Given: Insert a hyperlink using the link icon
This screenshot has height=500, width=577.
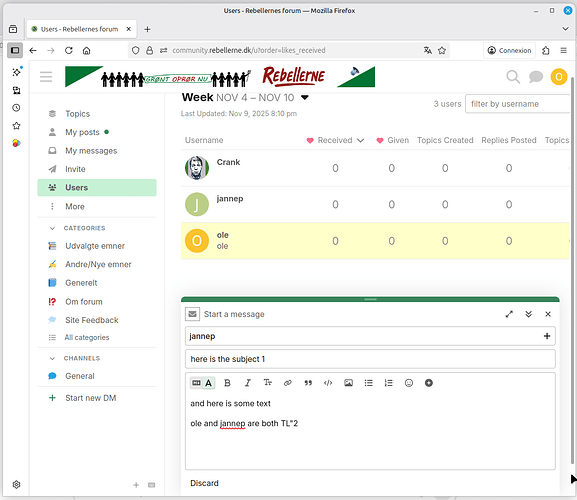Looking at the screenshot, I should point(288,383).
